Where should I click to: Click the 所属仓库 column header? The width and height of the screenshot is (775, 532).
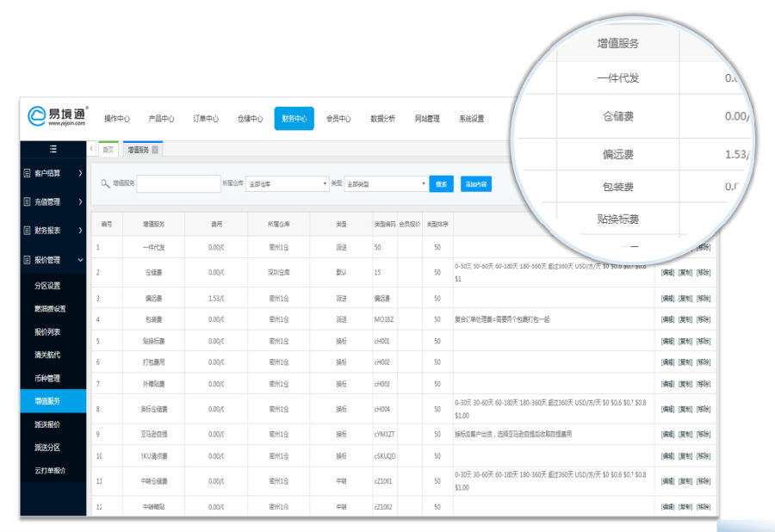pyautogui.click(x=279, y=225)
